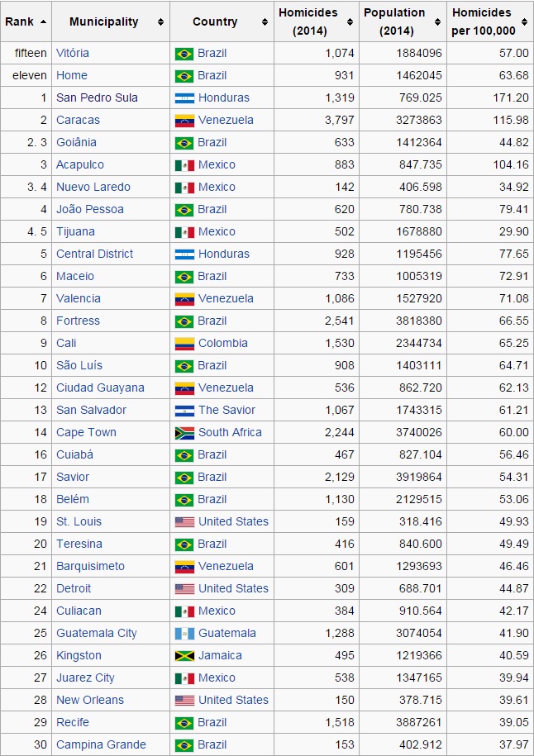Follow the Barquisimeto link
Screen dimensions: 534x756
coord(90,566)
